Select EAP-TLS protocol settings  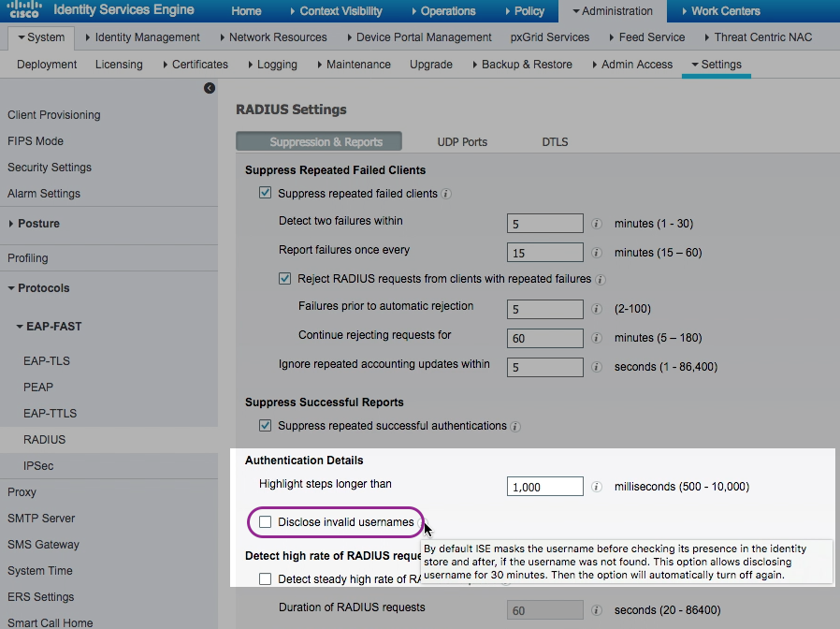(47, 361)
